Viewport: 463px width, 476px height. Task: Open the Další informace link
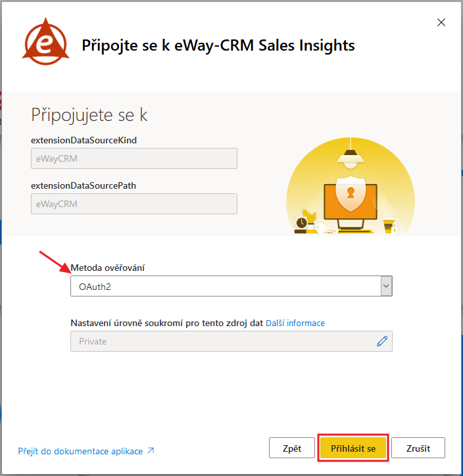(x=295, y=323)
